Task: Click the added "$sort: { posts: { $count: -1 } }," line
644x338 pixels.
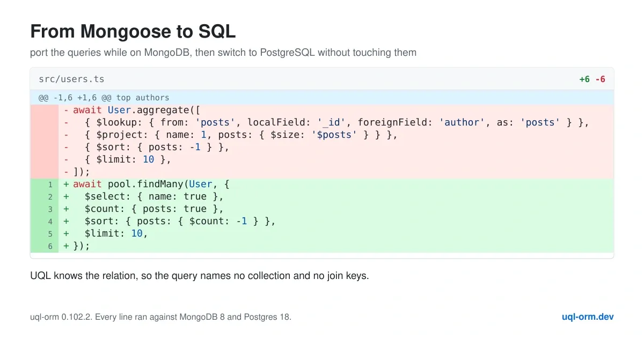Action: point(322,221)
